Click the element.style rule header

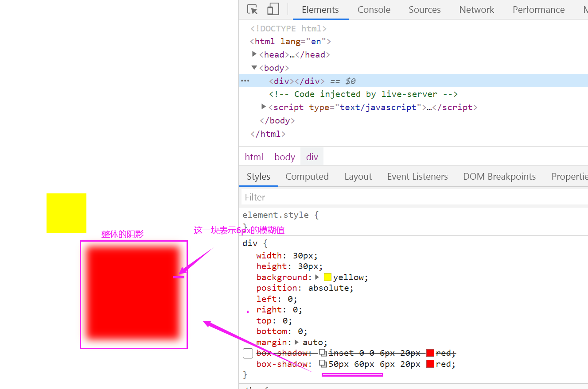[280, 215]
